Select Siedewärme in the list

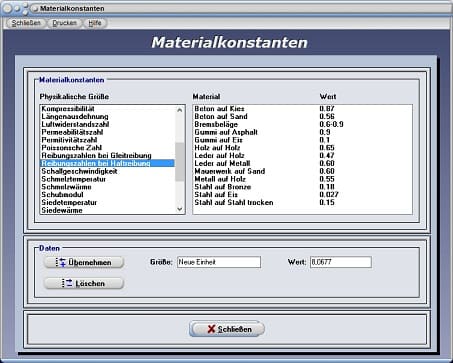107,210
